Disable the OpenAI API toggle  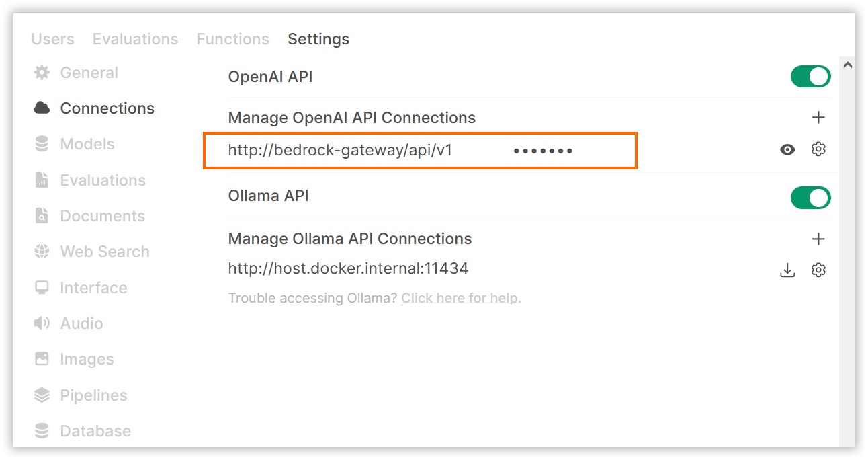(811, 77)
